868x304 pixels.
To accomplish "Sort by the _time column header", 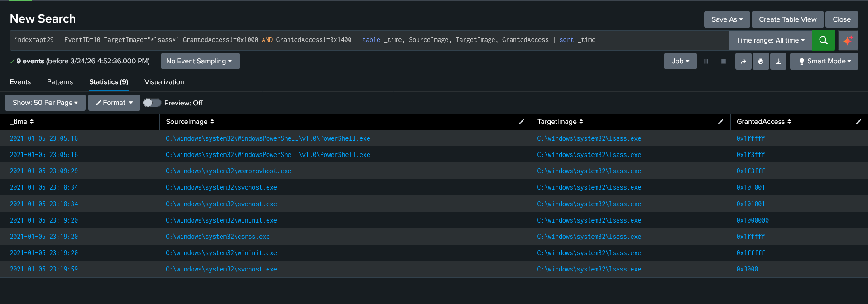I will (22, 122).
